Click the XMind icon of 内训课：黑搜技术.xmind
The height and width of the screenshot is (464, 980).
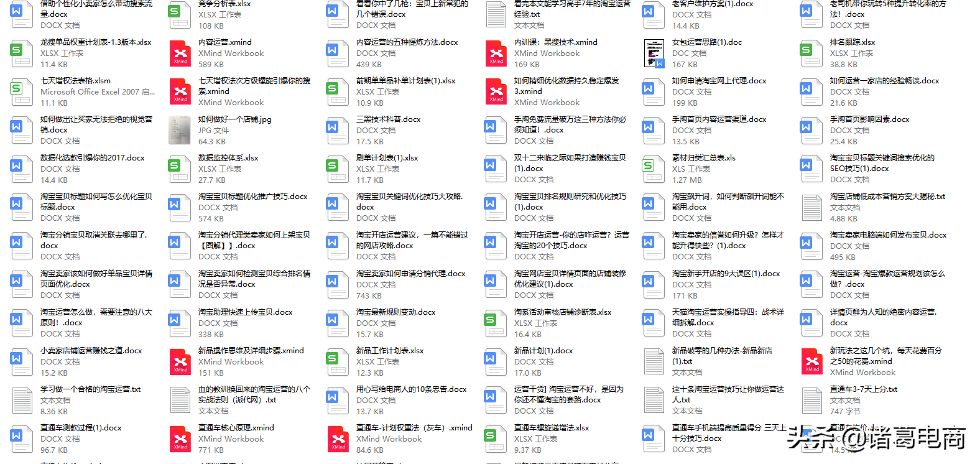tap(496, 53)
